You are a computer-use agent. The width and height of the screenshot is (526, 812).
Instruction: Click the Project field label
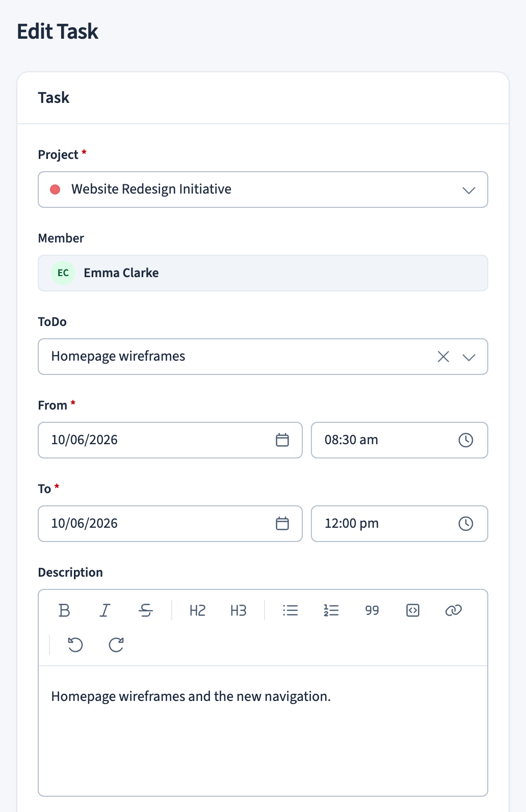click(58, 154)
